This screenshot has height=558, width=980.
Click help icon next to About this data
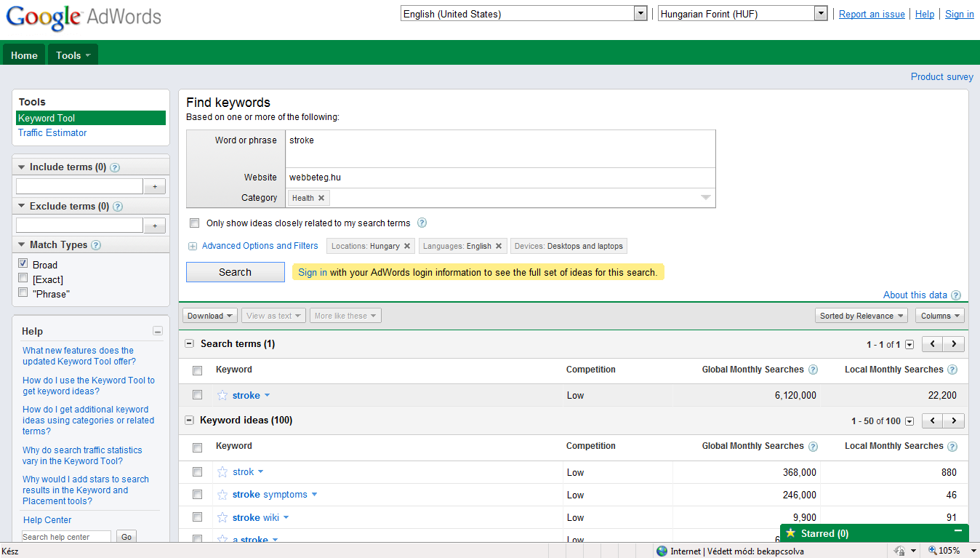click(x=956, y=295)
